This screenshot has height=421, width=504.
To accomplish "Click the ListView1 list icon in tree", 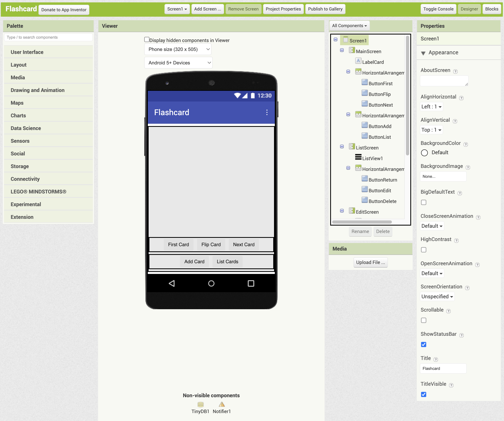I will (358, 157).
